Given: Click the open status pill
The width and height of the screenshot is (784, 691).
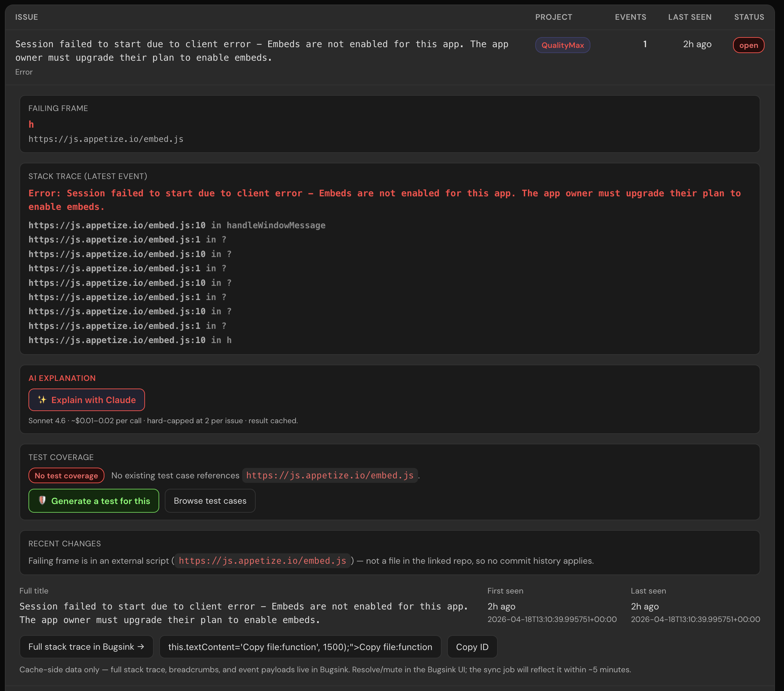Looking at the screenshot, I should point(748,45).
